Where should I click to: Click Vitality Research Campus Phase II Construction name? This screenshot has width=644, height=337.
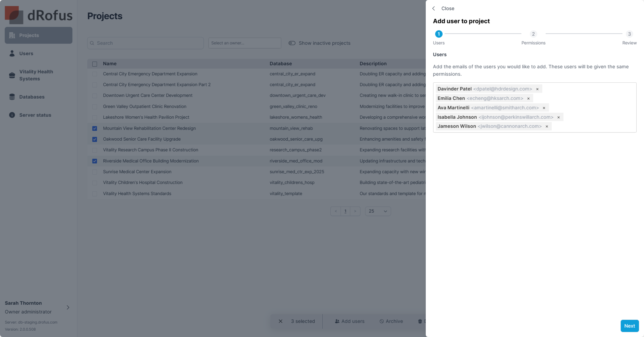(151, 150)
